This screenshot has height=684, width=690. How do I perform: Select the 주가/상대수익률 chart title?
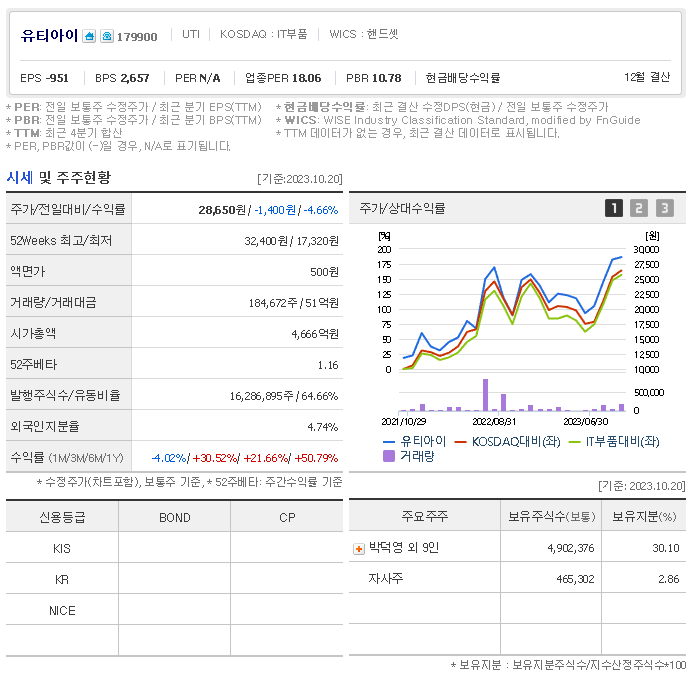click(x=402, y=208)
